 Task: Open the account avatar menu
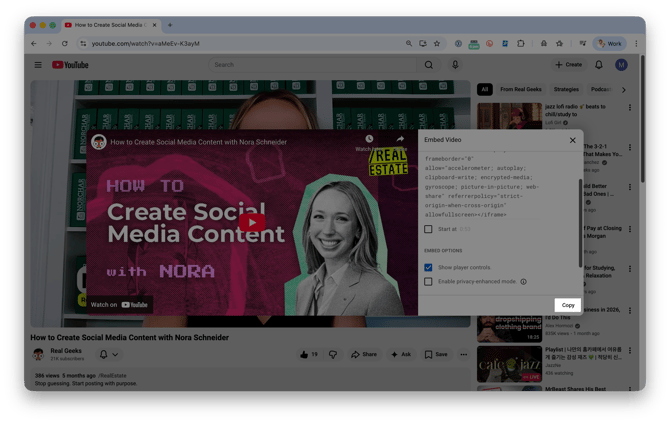[621, 65]
